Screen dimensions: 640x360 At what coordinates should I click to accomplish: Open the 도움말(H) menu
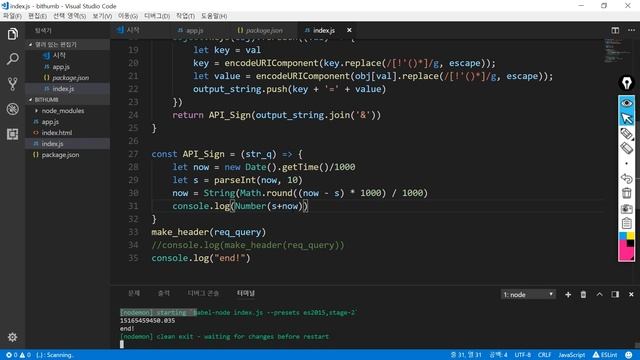pos(214,16)
